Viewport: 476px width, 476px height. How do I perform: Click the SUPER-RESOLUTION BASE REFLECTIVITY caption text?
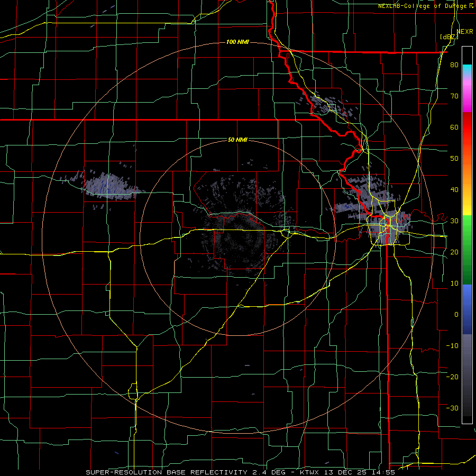(167, 472)
